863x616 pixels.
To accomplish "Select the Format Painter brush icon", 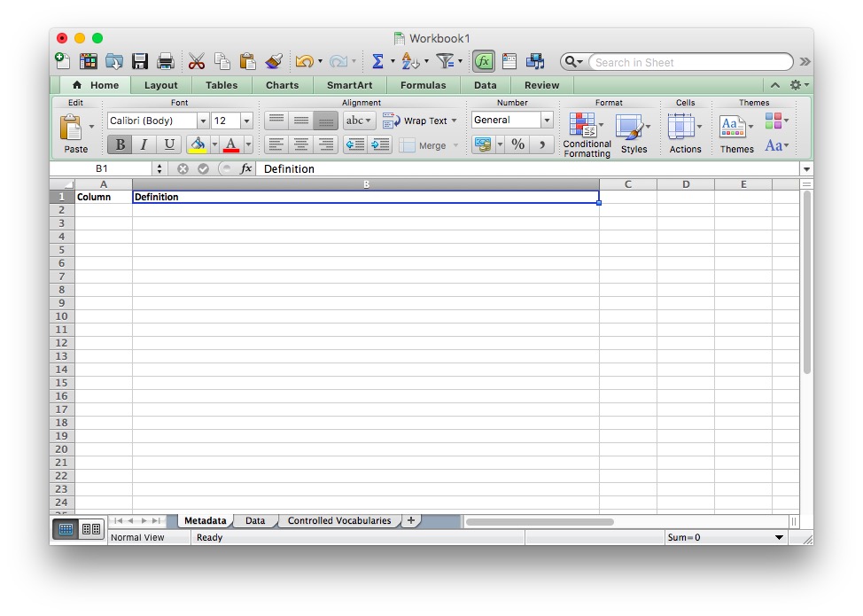I will click(274, 61).
